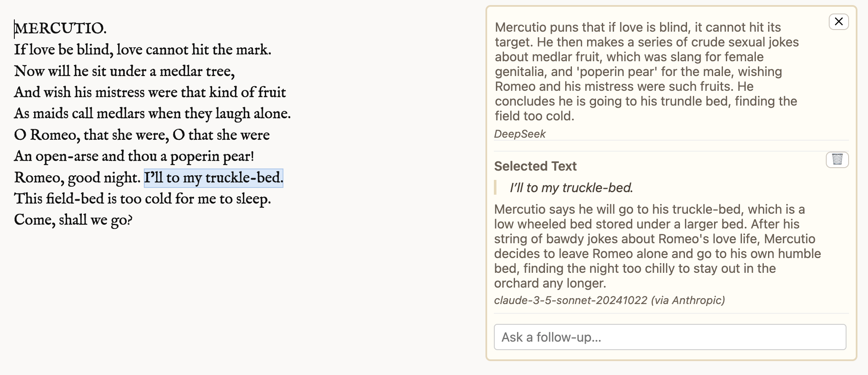Click the line "Come, shall we go?"
Image resolution: width=868 pixels, height=375 pixels.
click(73, 220)
